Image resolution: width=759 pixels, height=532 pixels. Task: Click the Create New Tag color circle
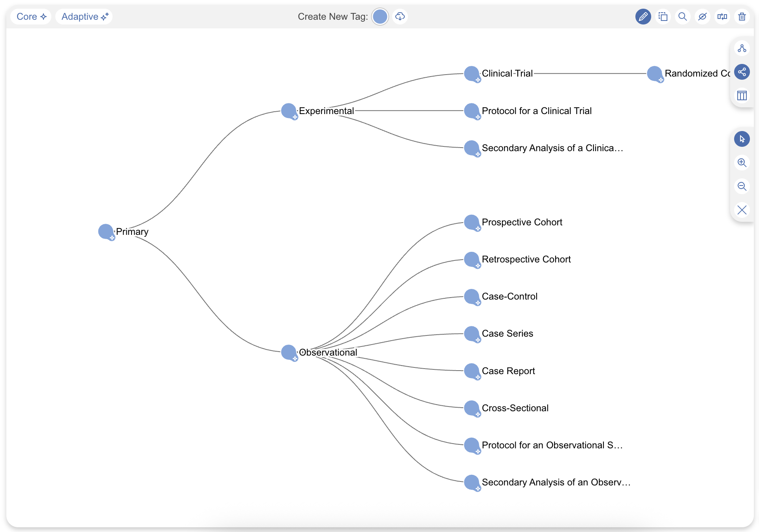380,17
